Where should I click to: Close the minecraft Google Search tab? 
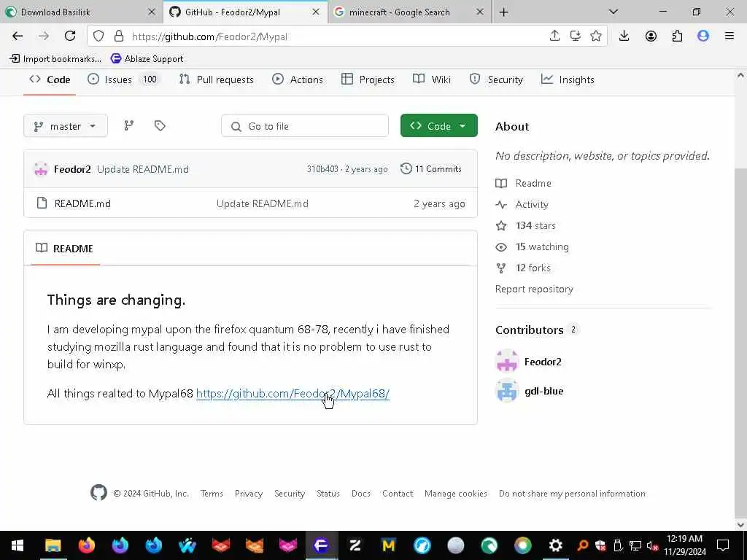click(480, 12)
